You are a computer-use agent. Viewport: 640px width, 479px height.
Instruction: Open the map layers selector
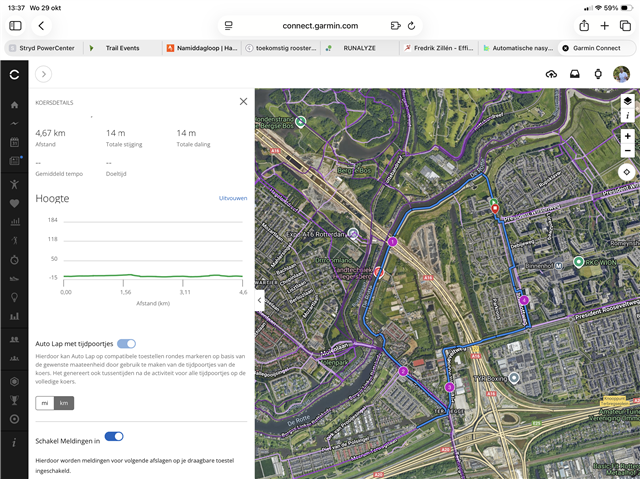point(627,101)
